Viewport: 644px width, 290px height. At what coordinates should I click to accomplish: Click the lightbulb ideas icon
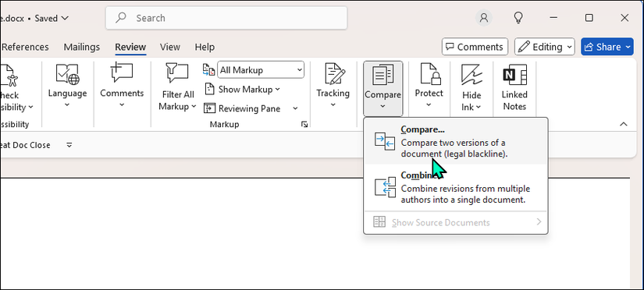(519, 18)
